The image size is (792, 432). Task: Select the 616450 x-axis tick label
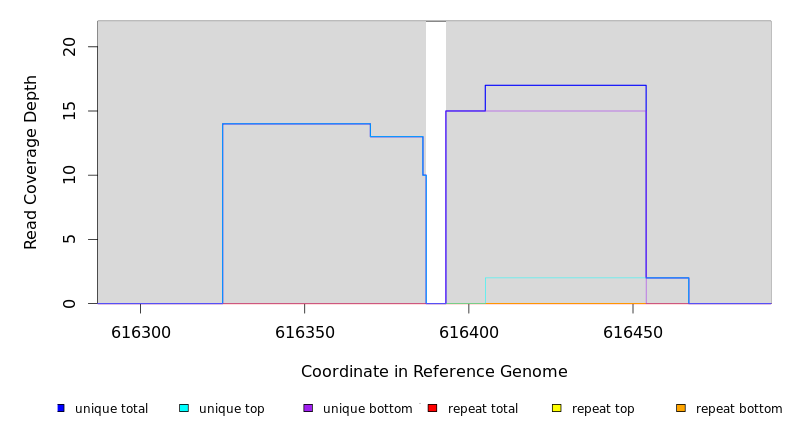632,332
